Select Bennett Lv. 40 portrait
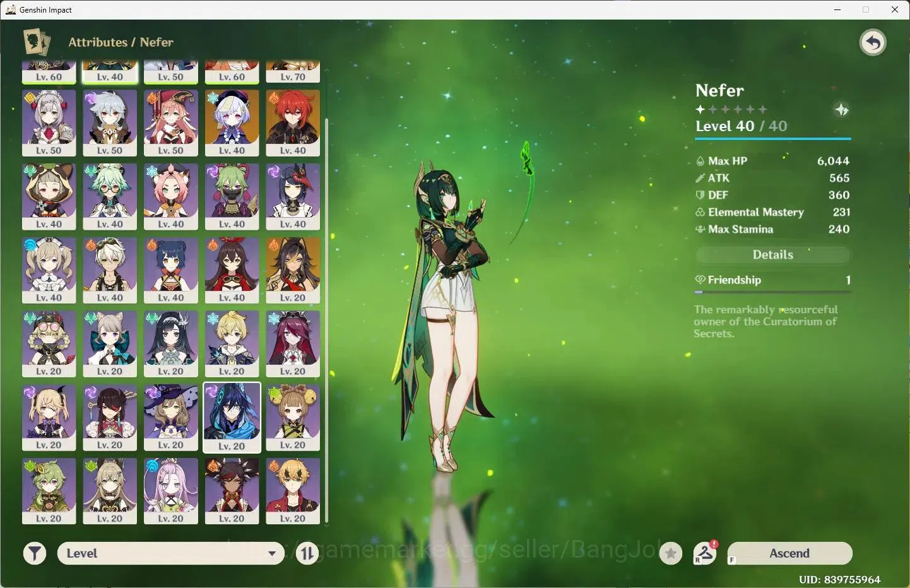 tap(110, 271)
